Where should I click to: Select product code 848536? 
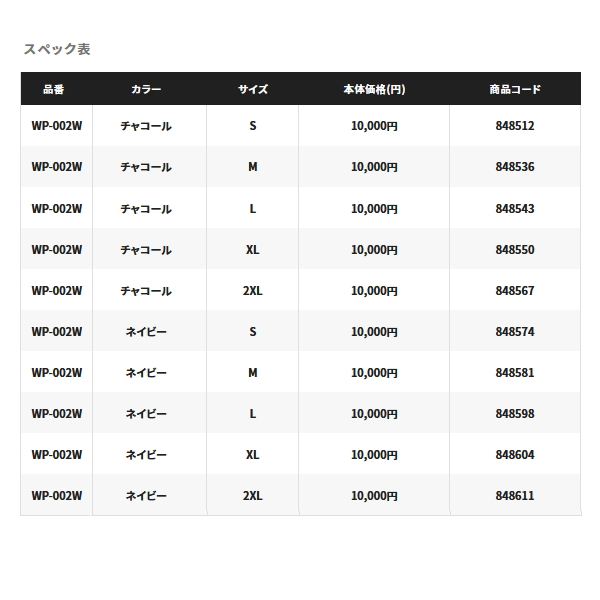515,167
